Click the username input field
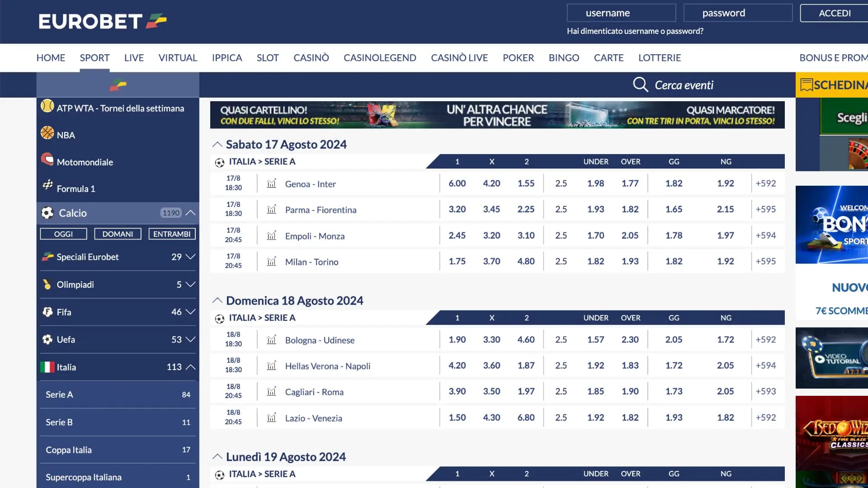The height and width of the screenshot is (488, 868). [x=621, y=13]
